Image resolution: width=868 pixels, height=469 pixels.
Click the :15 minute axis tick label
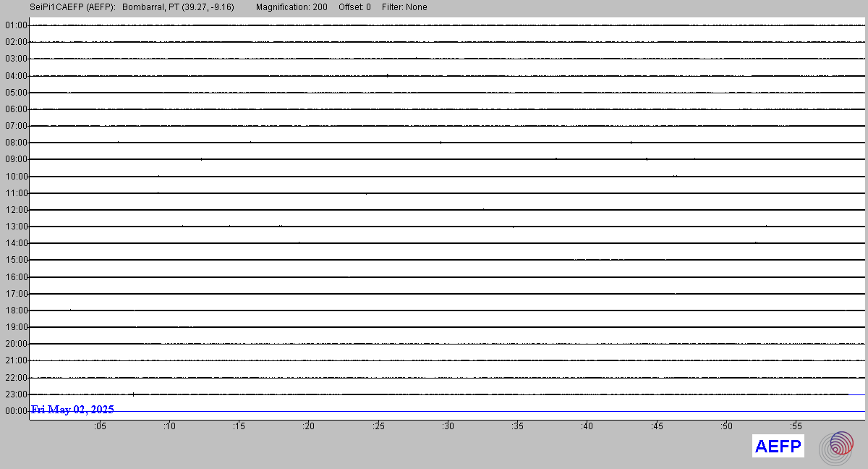(x=239, y=427)
